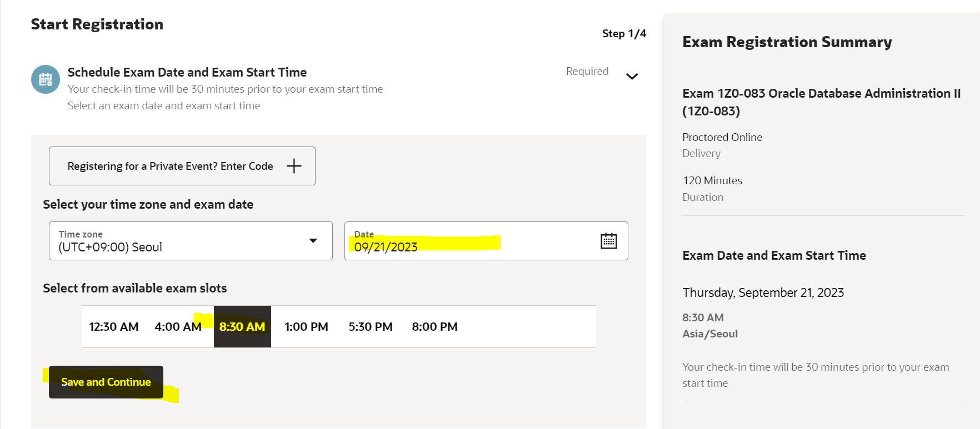Select the 12:30 AM exam slot
This screenshot has width=980, height=429.
point(114,327)
